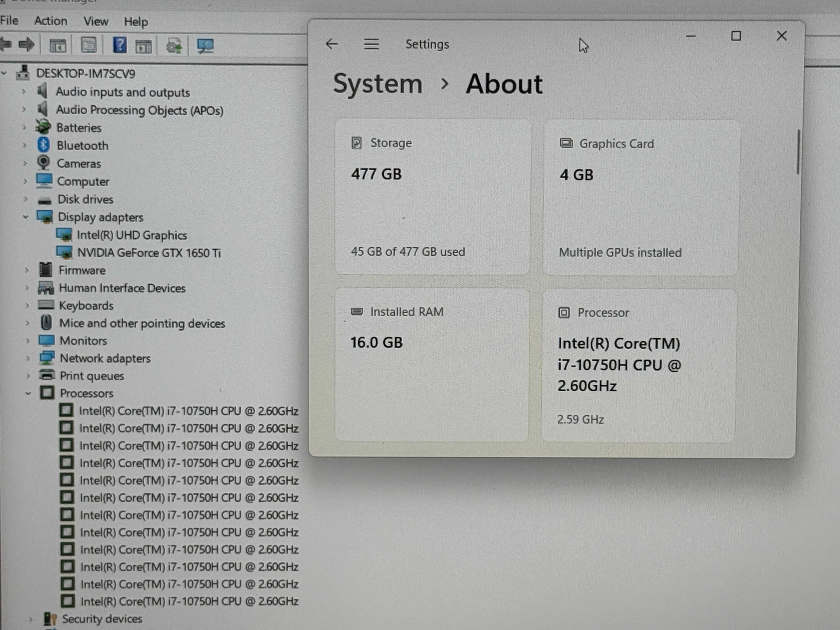840x630 pixels.
Task: Click the Settings window vertical scrollbar
Action: click(x=799, y=152)
